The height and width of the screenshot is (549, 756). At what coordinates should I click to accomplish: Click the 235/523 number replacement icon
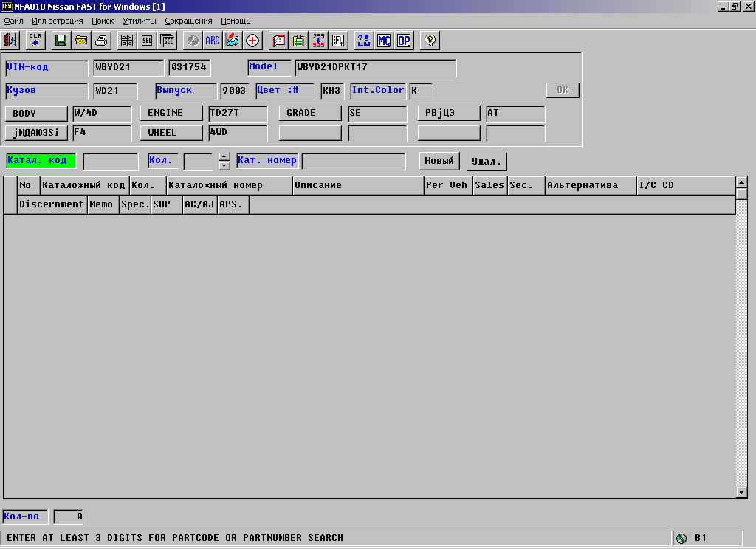point(319,41)
